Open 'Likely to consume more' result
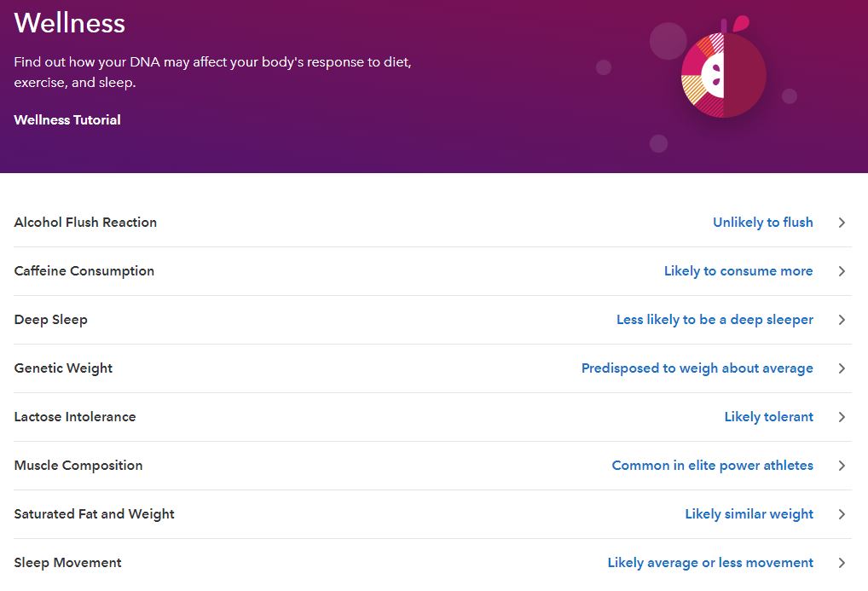 pos(738,271)
